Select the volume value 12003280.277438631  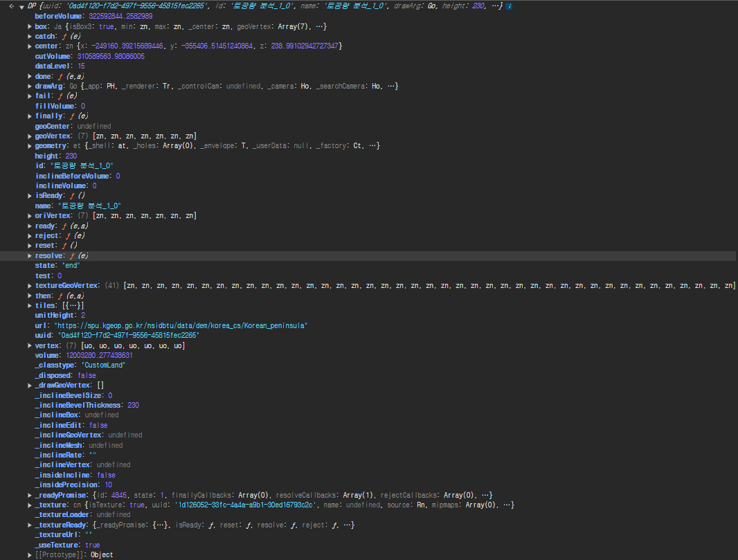[x=99, y=355]
